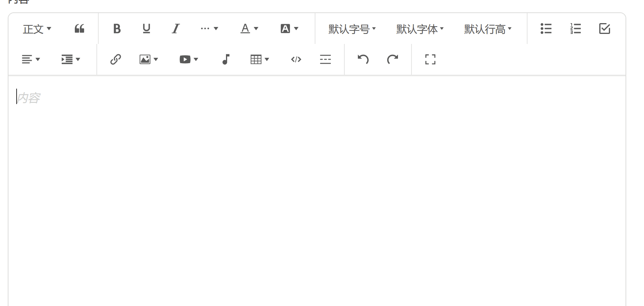Insert a to-do checkbox item
Viewport: 644px width, 306px height.
[x=605, y=29]
